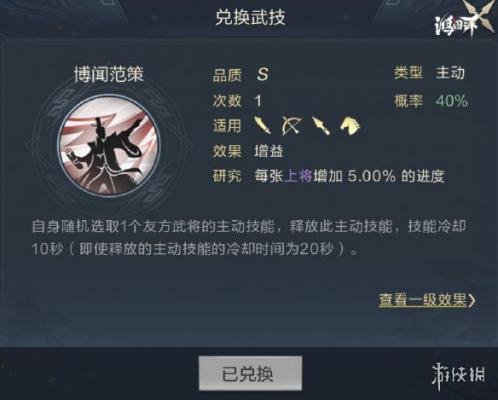Click the spear weapon type icon
The image size is (498, 400).
321,126
